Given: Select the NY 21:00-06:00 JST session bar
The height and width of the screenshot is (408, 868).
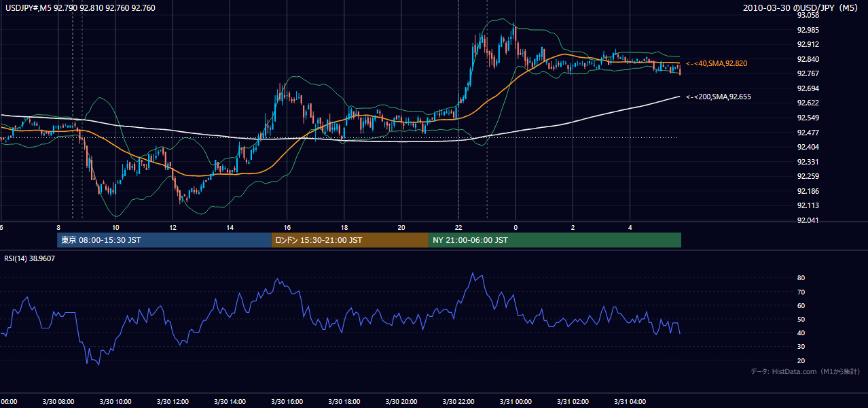Looking at the screenshot, I should (555, 240).
